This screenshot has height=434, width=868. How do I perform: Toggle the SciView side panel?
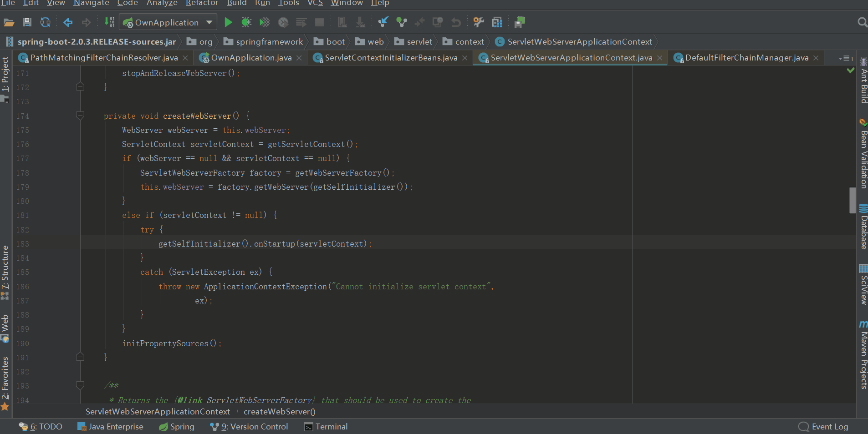(x=863, y=284)
